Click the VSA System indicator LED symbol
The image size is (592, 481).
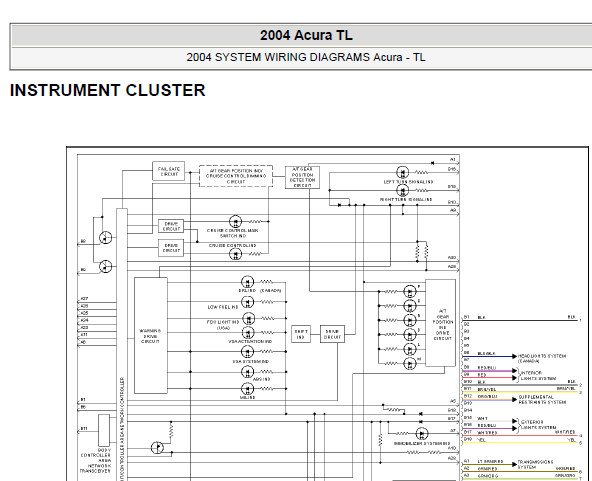(x=247, y=352)
